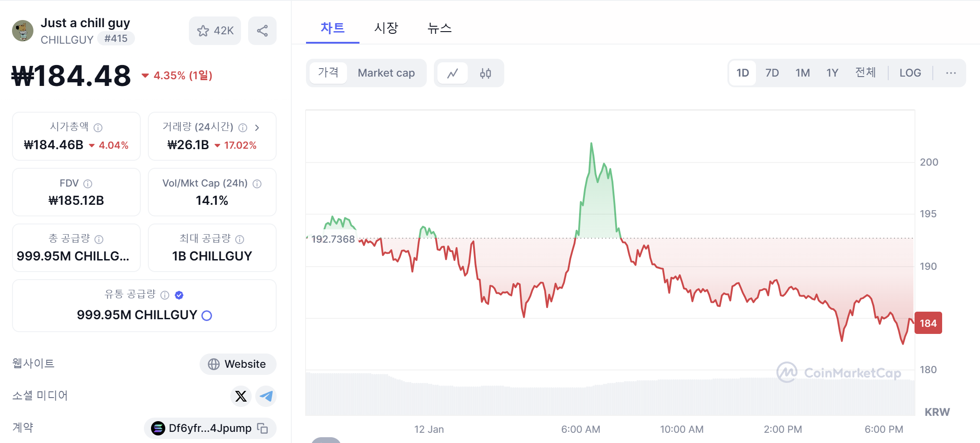Click the Df6yfr...4Jpump contract address

pos(210,428)
